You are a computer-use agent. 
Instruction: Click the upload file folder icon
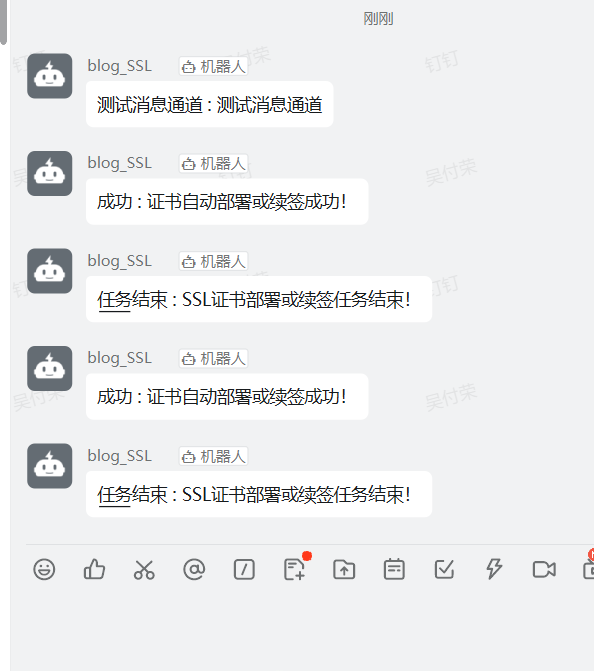click(x=344, y=570)
